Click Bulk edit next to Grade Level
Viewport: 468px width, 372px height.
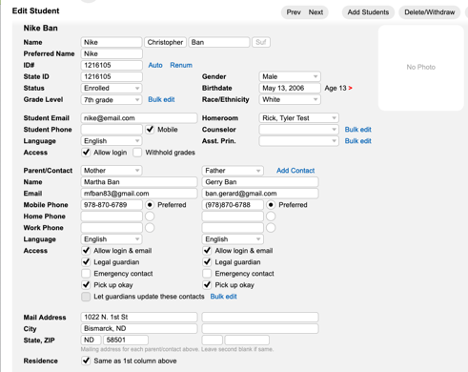point(161,99)
